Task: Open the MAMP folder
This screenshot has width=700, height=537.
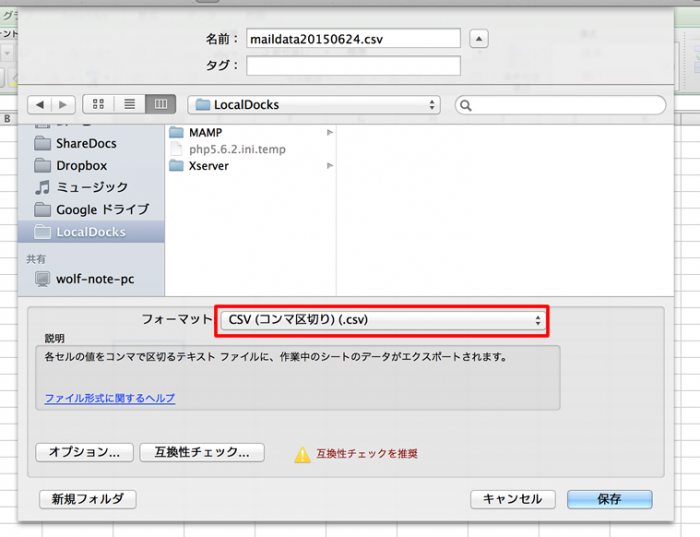Action: click(251, 133)
